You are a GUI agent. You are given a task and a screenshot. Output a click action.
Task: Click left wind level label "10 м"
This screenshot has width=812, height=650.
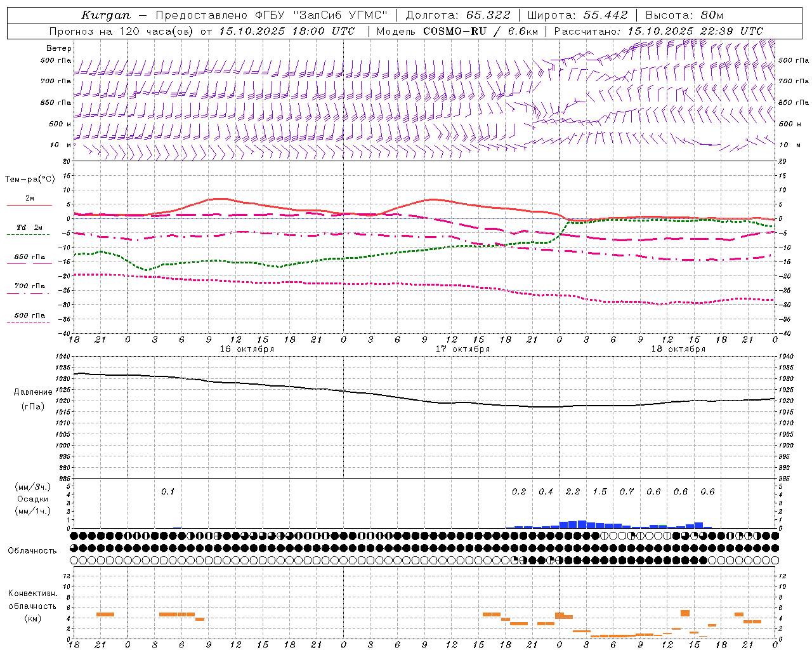[x=61, y=145]
